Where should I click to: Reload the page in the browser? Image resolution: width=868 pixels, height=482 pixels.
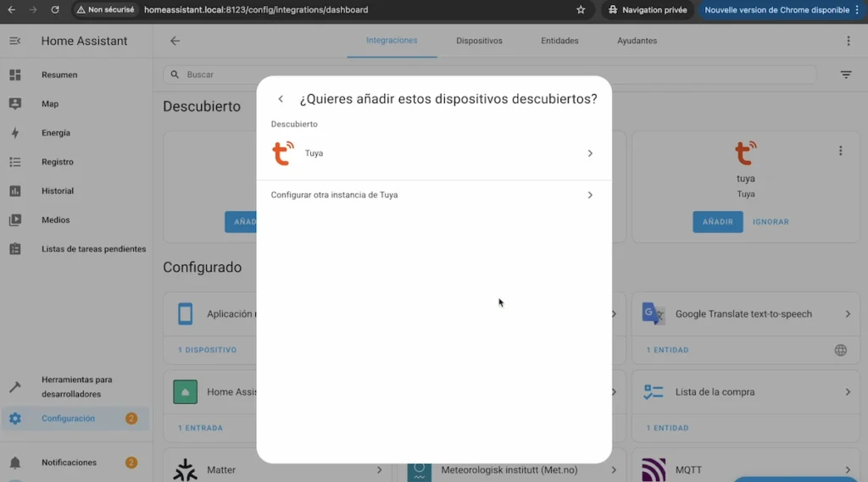pyautogui.click(x=55, y=10)
